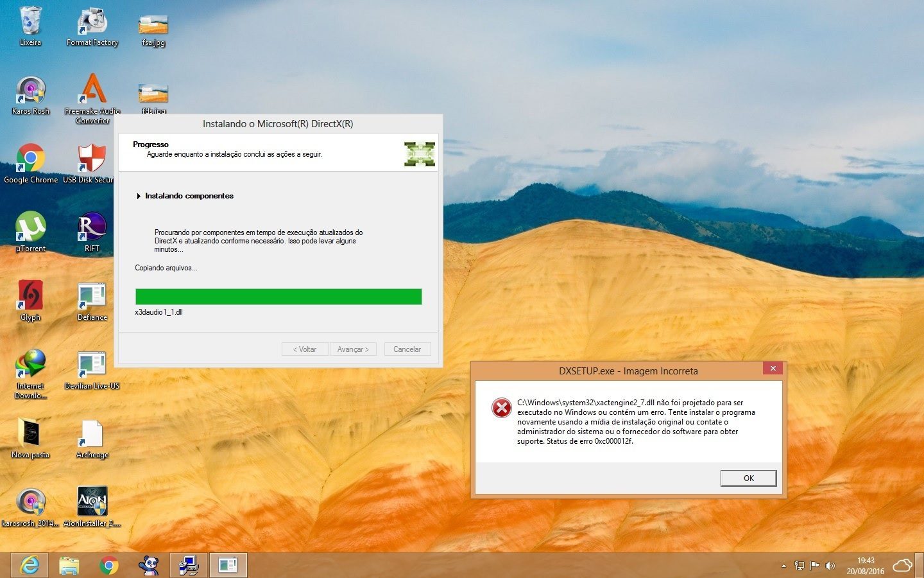
Task: Show hidden tray icons arrow
Action: 783,566
